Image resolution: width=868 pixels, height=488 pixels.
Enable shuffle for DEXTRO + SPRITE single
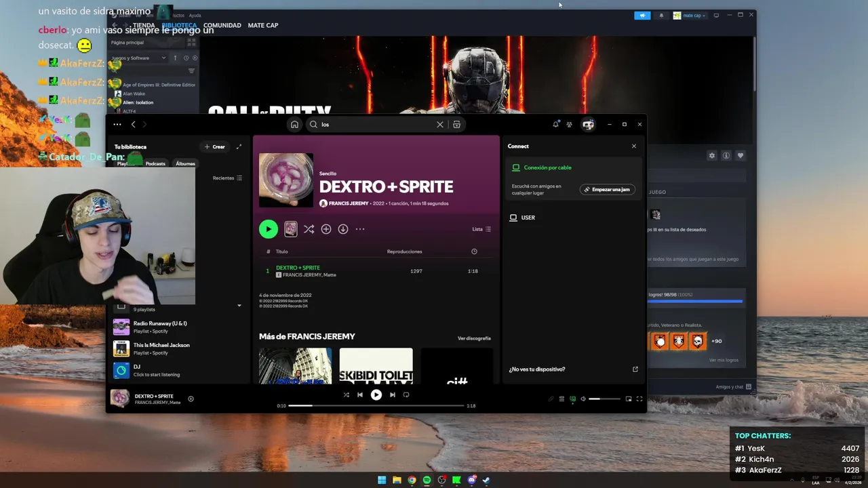tap(309, 229)
